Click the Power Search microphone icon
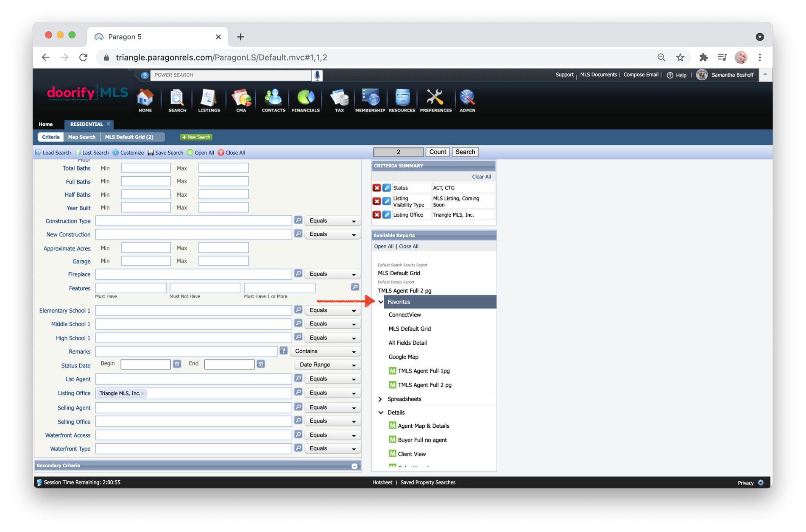 coord(317,75)
